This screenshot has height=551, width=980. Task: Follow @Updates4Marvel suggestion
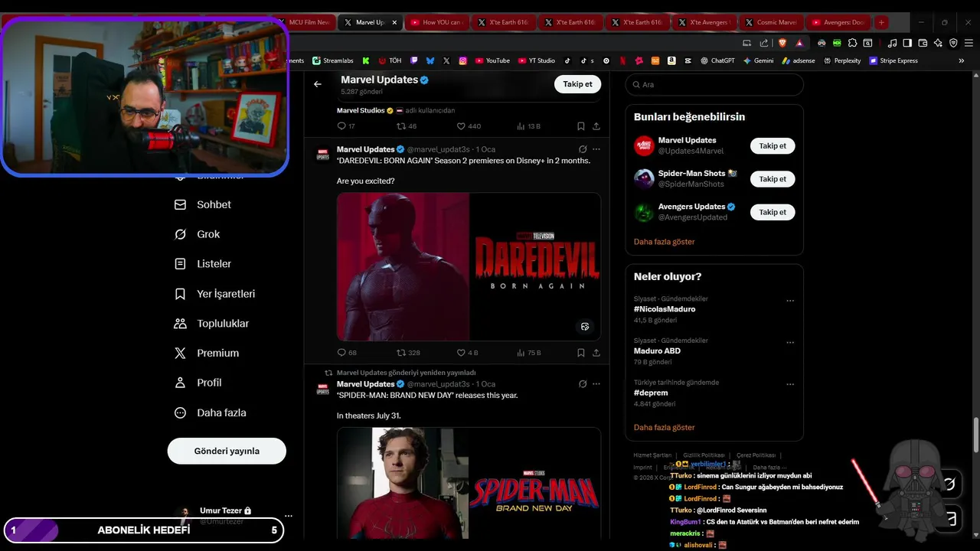pyautogui.click(x=773, y=145)
